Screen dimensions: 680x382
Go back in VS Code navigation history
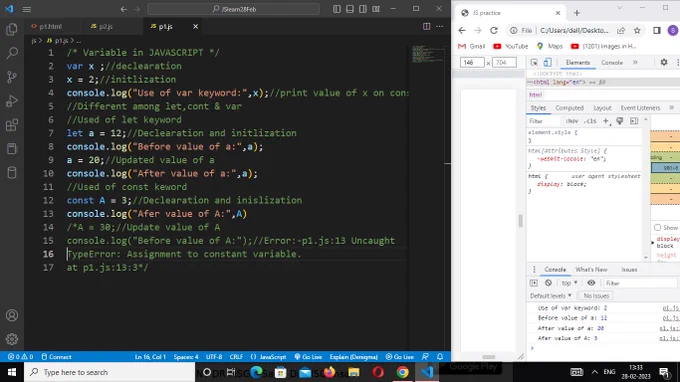coord(124,9)
